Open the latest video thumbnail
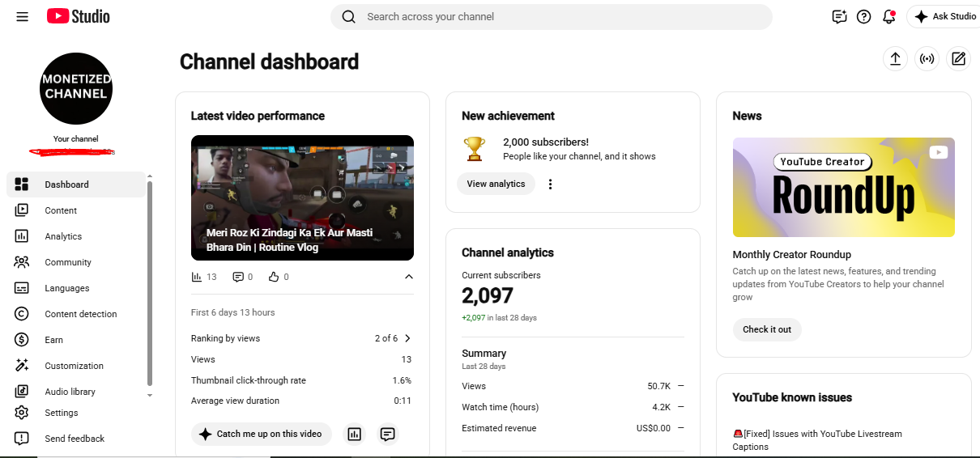980x458 pixels. 302,197
